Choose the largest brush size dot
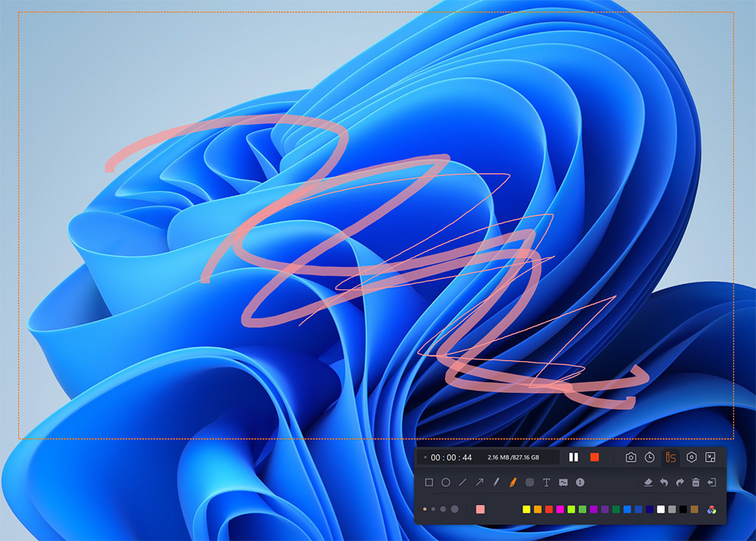The height and width of the screenshot is (541, 756). click(x=454, y=509)
